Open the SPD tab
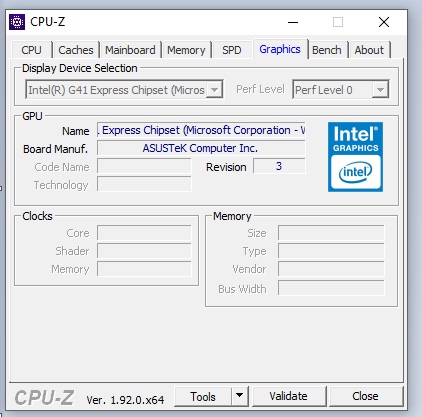This screenshot has width=422, height=417. 232,50
